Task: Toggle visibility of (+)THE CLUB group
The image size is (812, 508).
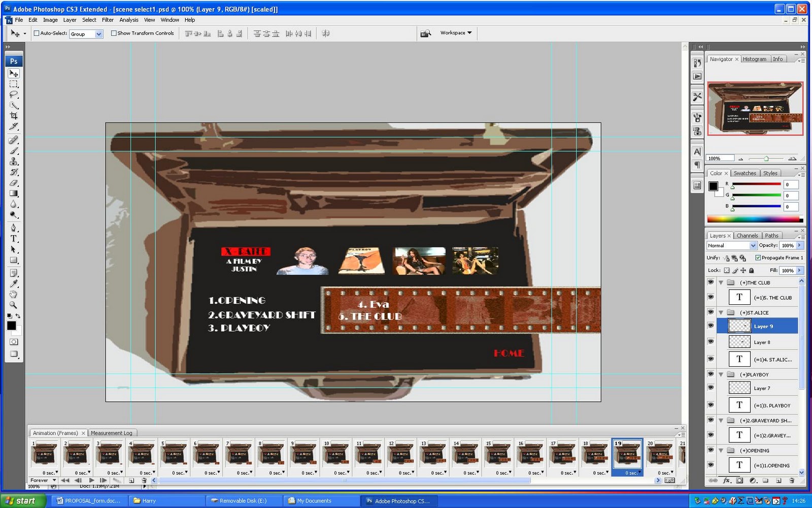Action: pyautogui.click(x=710, y=282)
